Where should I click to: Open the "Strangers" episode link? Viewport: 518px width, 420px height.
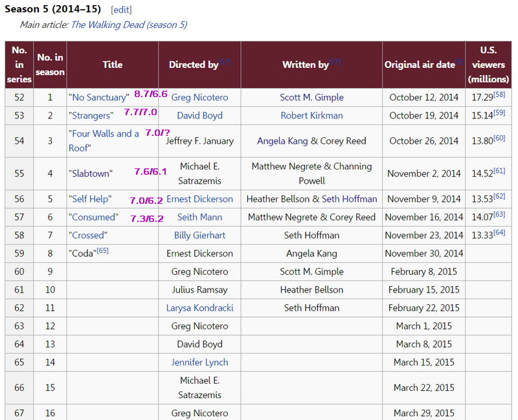[x=91, y=116]
